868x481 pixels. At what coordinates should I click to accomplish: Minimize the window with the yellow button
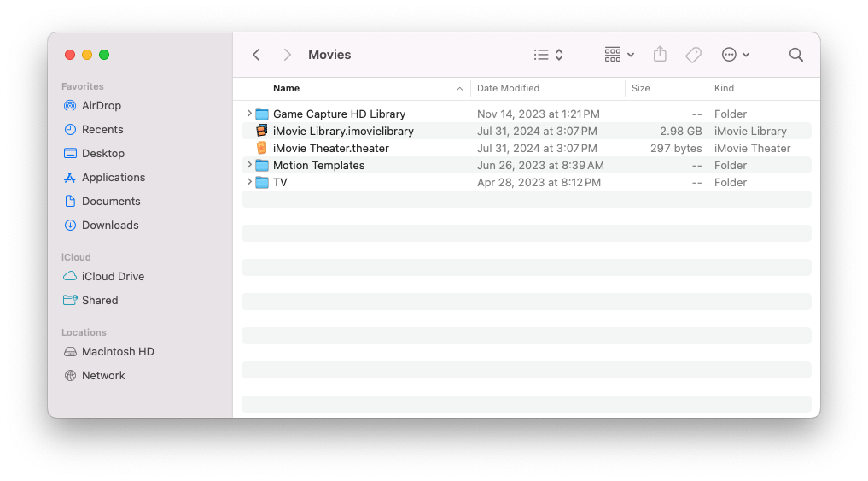coord(87,55)
